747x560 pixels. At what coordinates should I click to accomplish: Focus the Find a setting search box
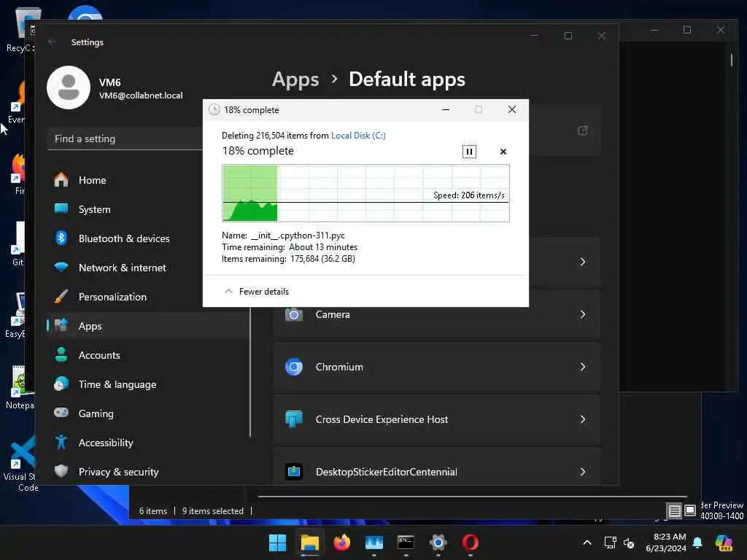(125, 139)
